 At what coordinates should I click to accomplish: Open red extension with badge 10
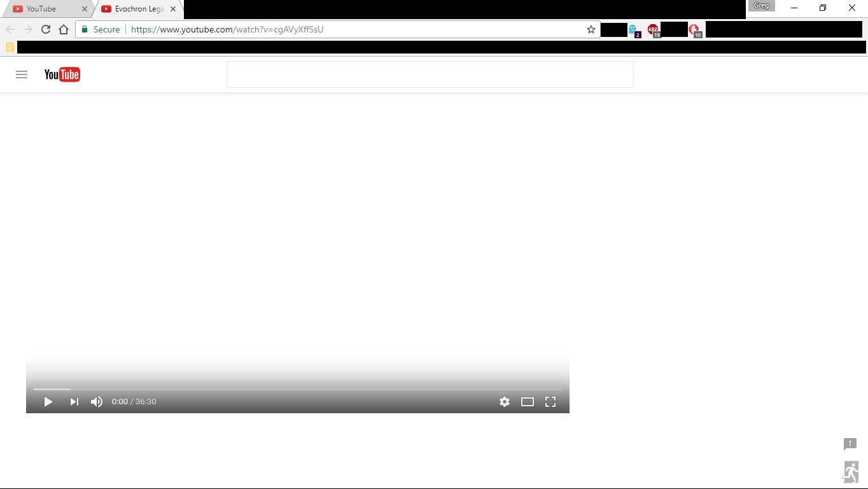pyautogui.click(x=695, y=30)
